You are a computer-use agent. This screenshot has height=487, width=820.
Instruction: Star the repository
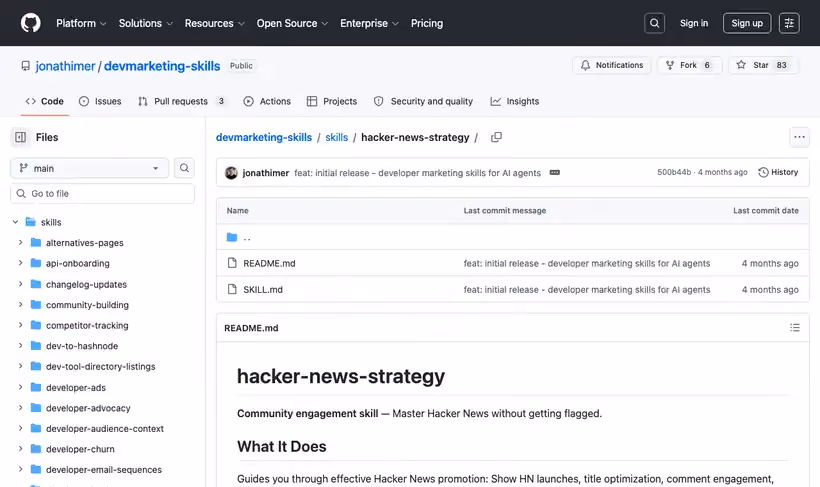click(764, 65)
